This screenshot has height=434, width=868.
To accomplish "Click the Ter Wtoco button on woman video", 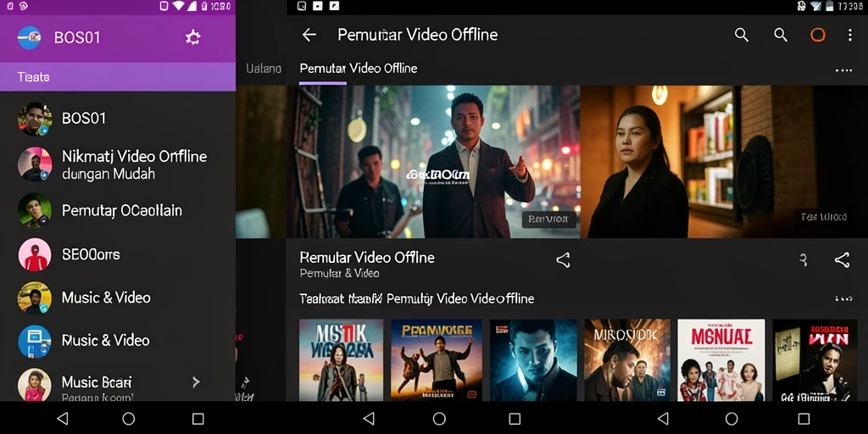I will (824, 217).
